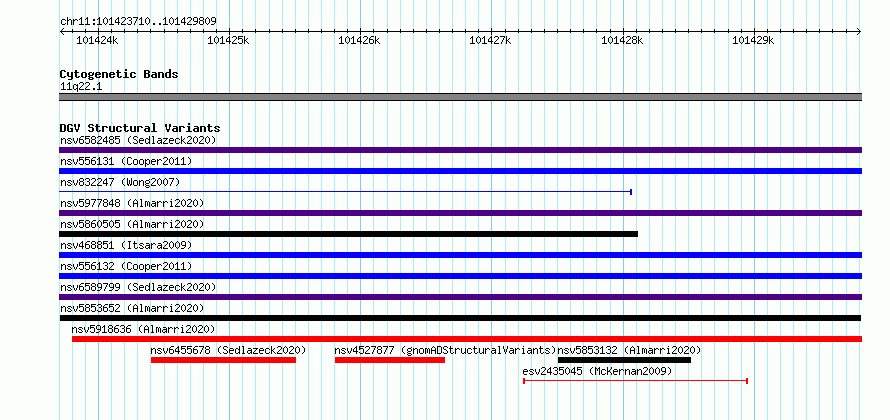Select the nsv6455678 red variant bar

[224, 360]
